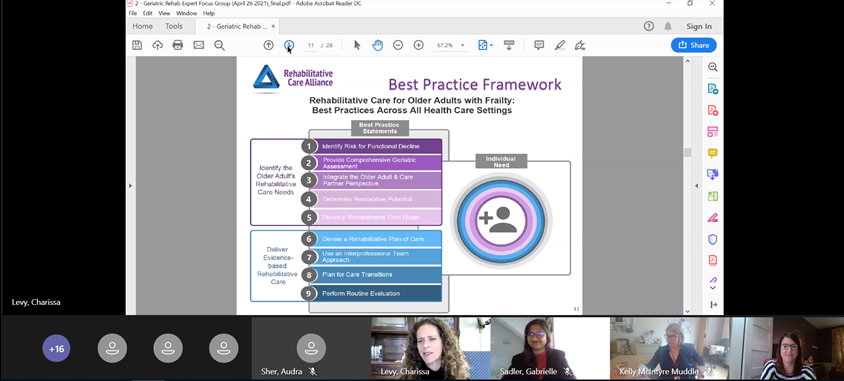Close the Geriatric Rehab document tab

tap(273, 26)
